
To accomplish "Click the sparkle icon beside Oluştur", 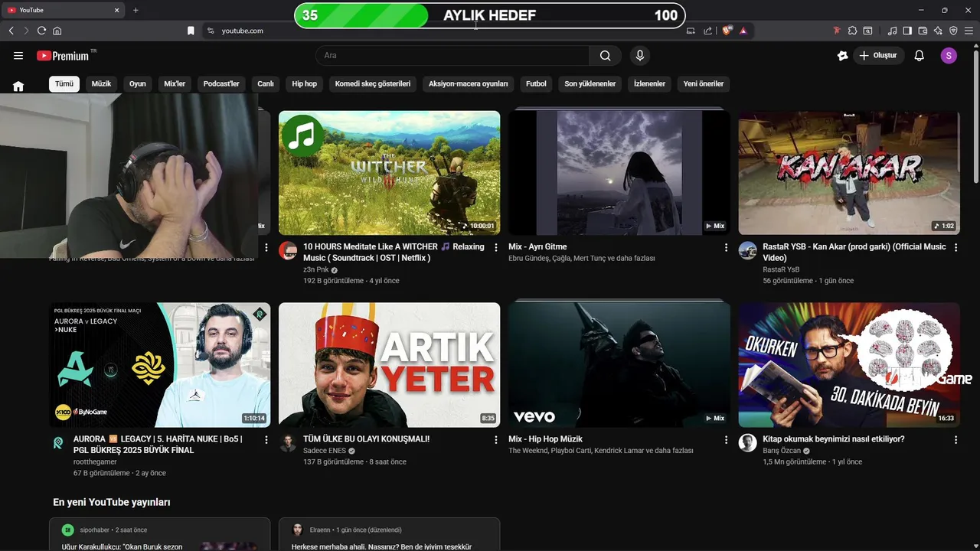I will (843, 55).
